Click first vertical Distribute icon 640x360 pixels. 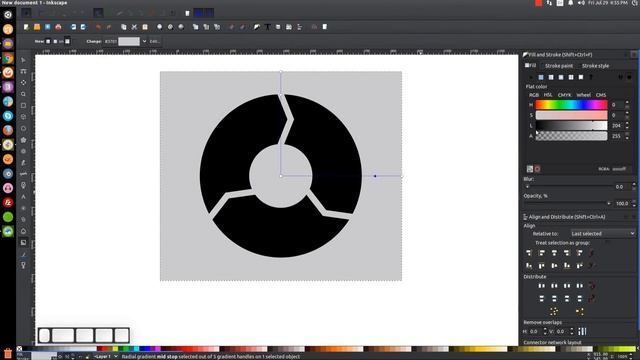click(x=542, y=299)
